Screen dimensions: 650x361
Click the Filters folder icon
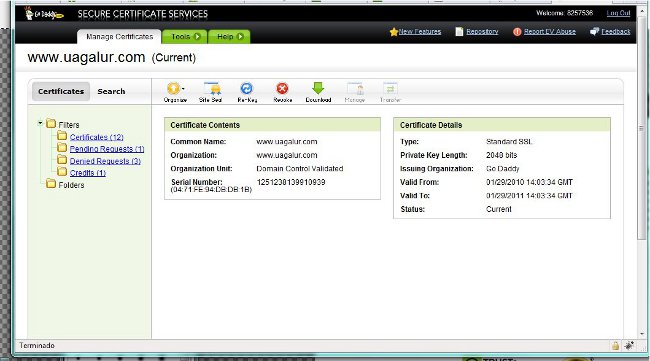(51, 124)
